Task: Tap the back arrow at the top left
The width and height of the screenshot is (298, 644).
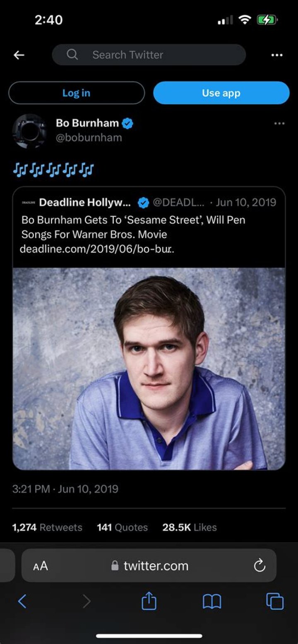Action: pos(19,55)
